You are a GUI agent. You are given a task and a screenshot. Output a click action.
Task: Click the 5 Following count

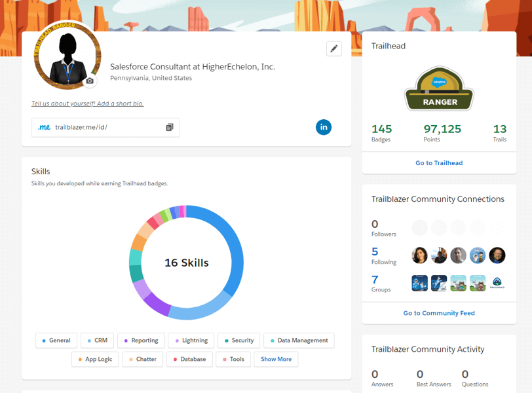pyautogui.click(x=375, y=252)
